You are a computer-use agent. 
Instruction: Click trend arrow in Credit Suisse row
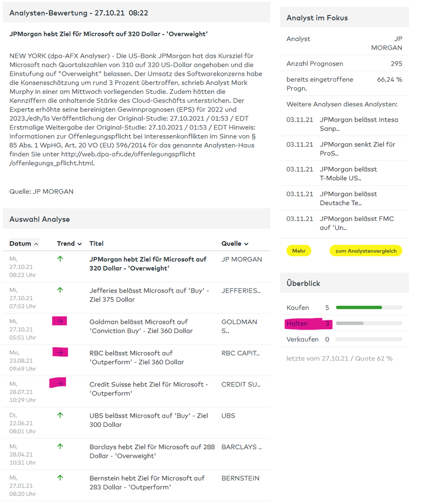[60, 383]
